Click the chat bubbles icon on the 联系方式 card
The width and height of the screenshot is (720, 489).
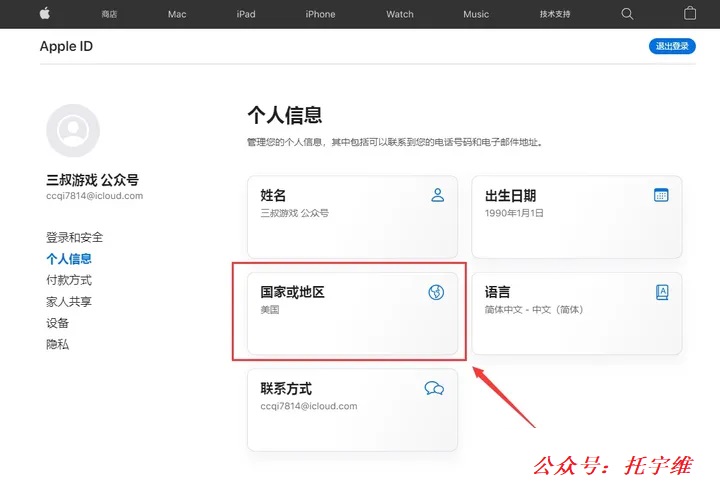434,388
